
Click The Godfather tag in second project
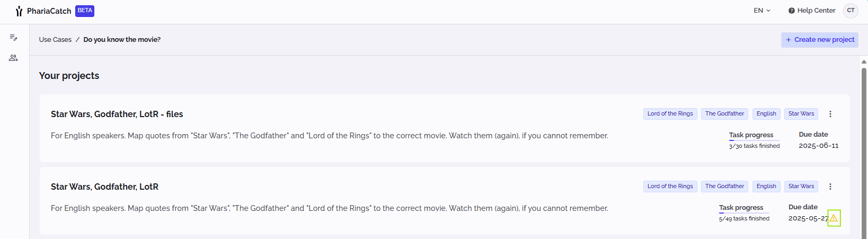(x=724, y=187)
